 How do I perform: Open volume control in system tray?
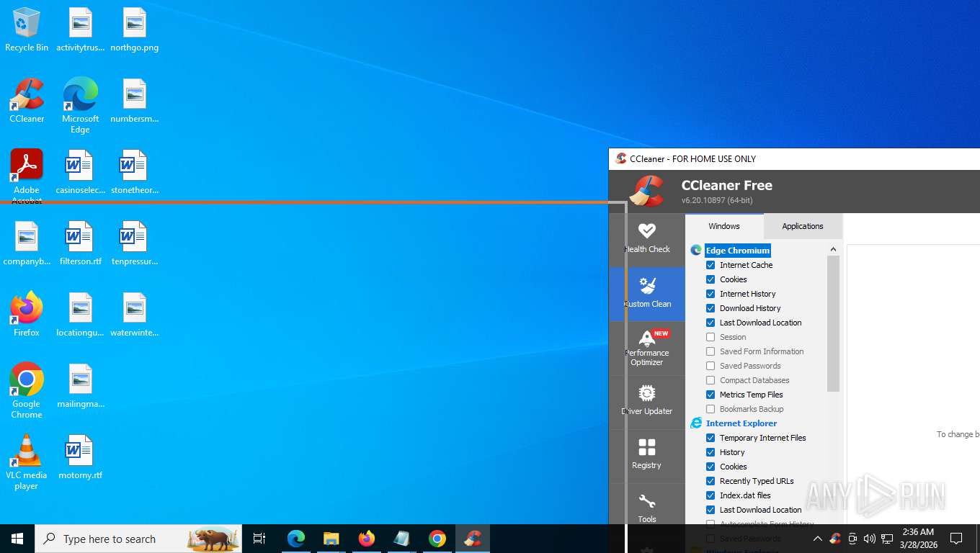(869, 539)
